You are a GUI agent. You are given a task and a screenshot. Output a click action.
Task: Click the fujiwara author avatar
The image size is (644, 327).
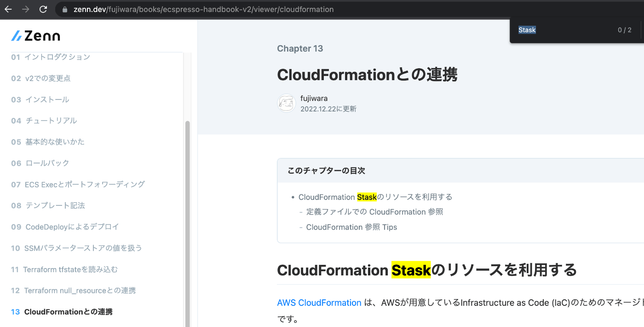click(286, 103)
